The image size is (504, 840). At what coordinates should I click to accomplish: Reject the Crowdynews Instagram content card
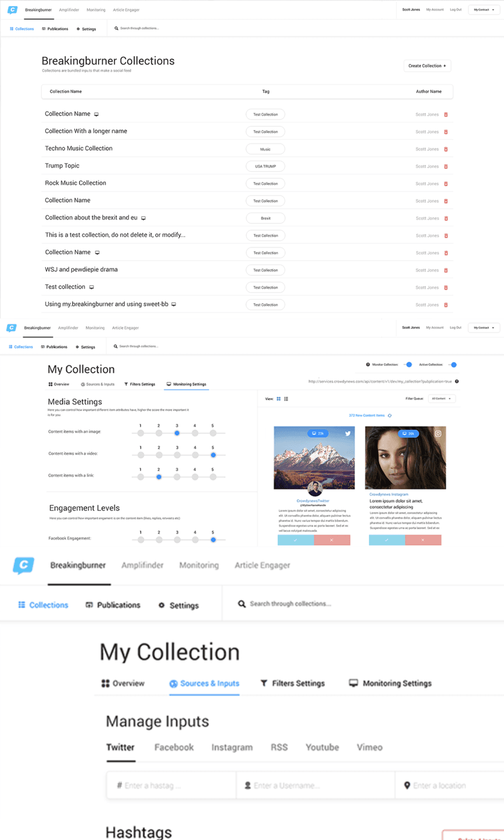pyautogui.click(x=423, y=540)
